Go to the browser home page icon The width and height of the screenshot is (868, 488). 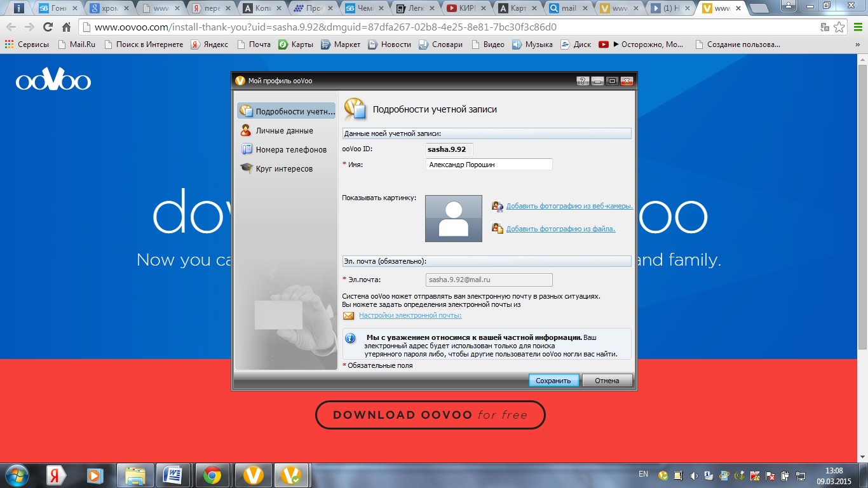coord(66,27)
